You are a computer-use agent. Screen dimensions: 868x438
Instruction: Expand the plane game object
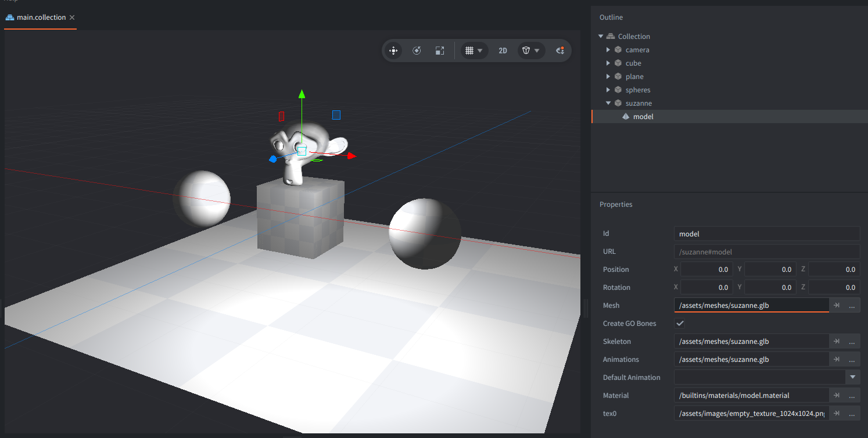pyautogui.click(x=608, y=76)
